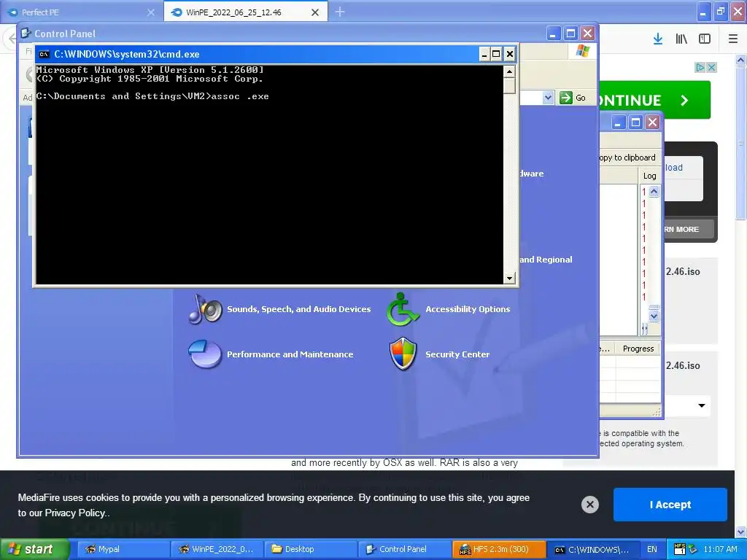This screenshot has width=747, height=560.
Task: Open Performance and Maintenance link
Action: (x=290, y=354)
